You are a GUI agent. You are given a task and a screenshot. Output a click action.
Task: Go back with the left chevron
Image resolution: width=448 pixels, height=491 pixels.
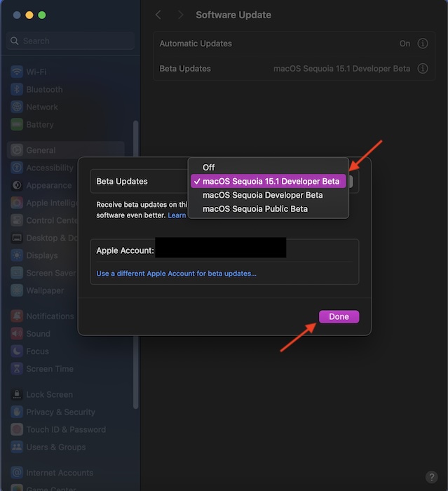[158, 15]
